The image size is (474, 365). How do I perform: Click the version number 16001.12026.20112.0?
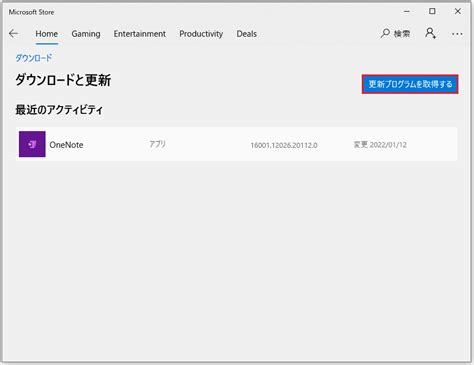point(284,145)
